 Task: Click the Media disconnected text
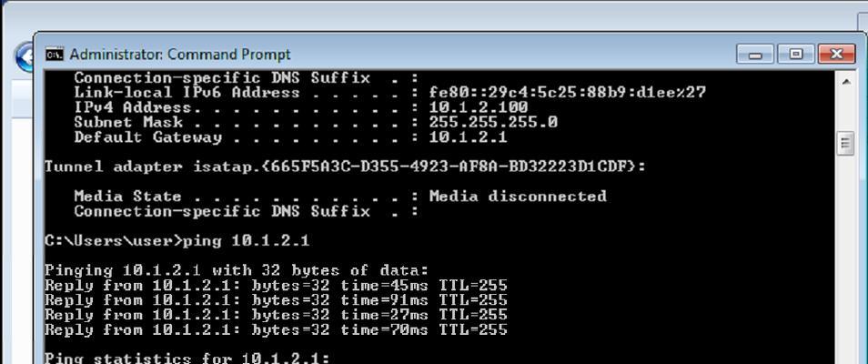coord(518,197)
